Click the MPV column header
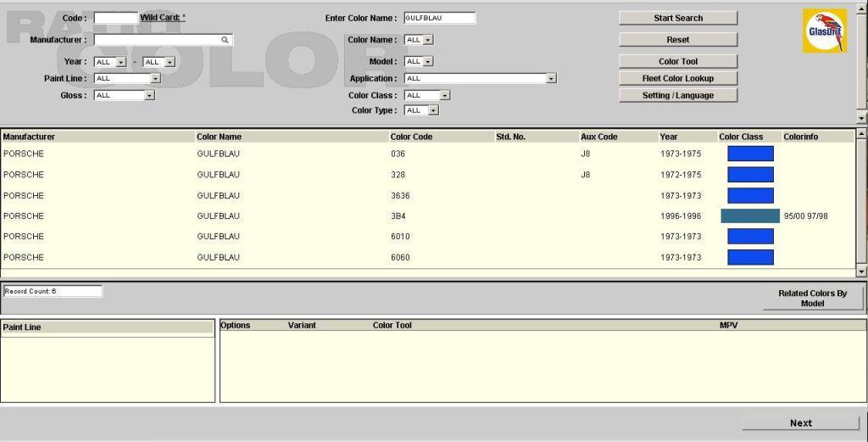The width and height of the screenshot is (868, 442). click(728, 325)
